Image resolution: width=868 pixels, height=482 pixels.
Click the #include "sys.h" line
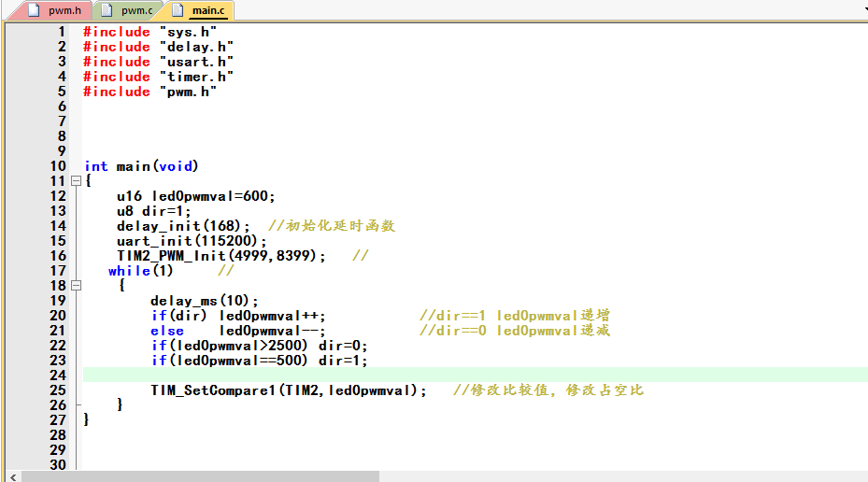149,32
